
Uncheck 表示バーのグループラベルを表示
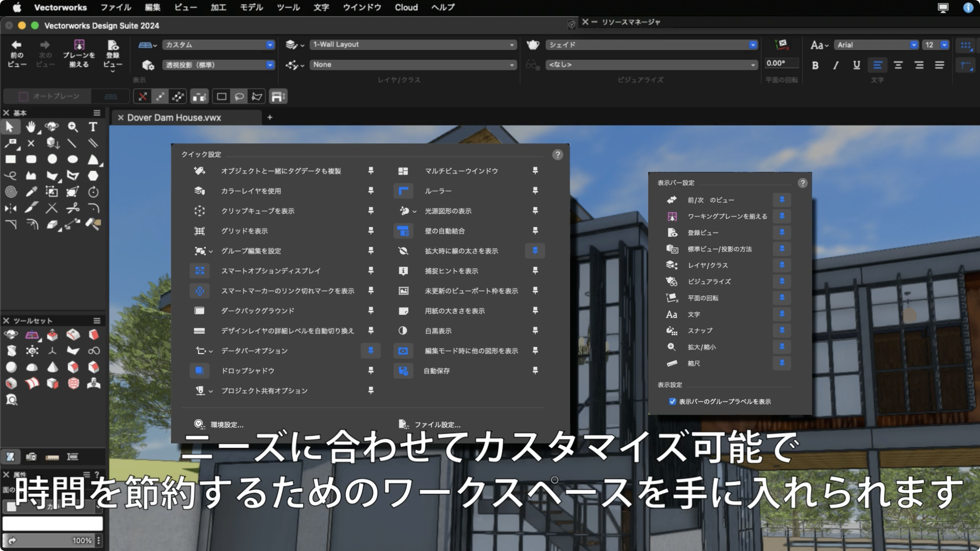tap(672, 402)
